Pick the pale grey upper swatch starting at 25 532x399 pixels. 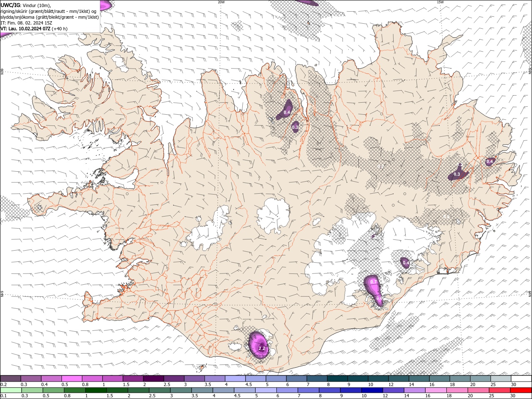point(501,379)
